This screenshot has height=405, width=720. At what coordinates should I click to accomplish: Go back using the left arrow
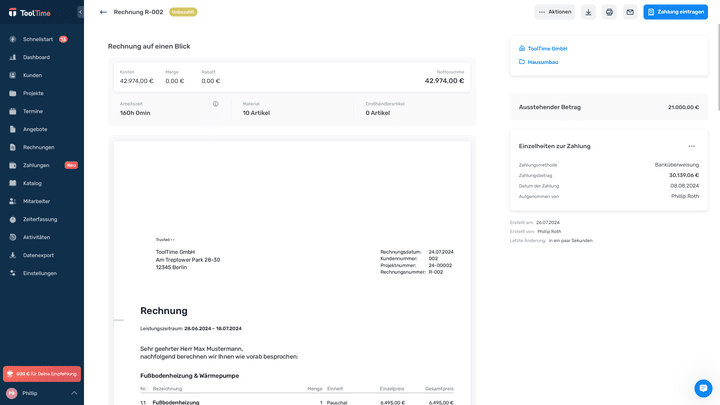coord(103,12)
